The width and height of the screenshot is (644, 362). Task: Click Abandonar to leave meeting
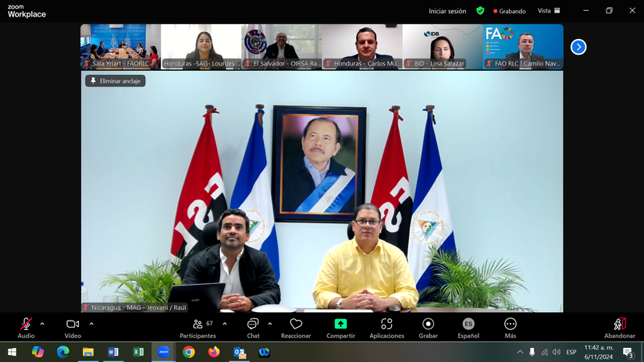pyautogui.click(x=619, y=328)
